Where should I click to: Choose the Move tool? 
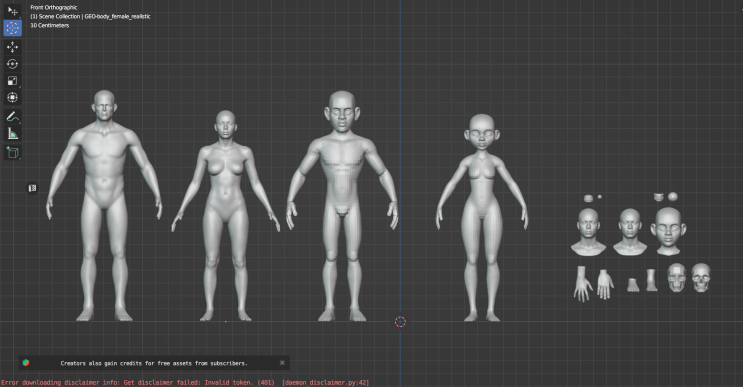(x=12, y=47)
